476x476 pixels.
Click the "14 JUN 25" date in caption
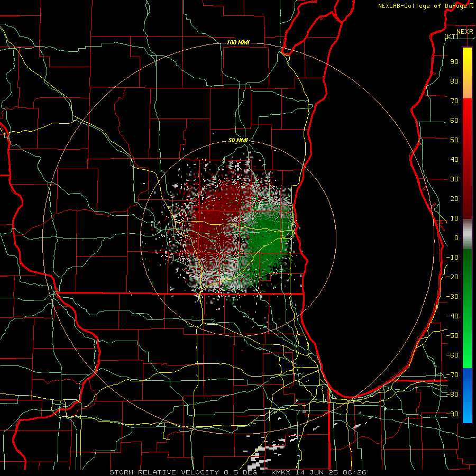pos(317,472)
